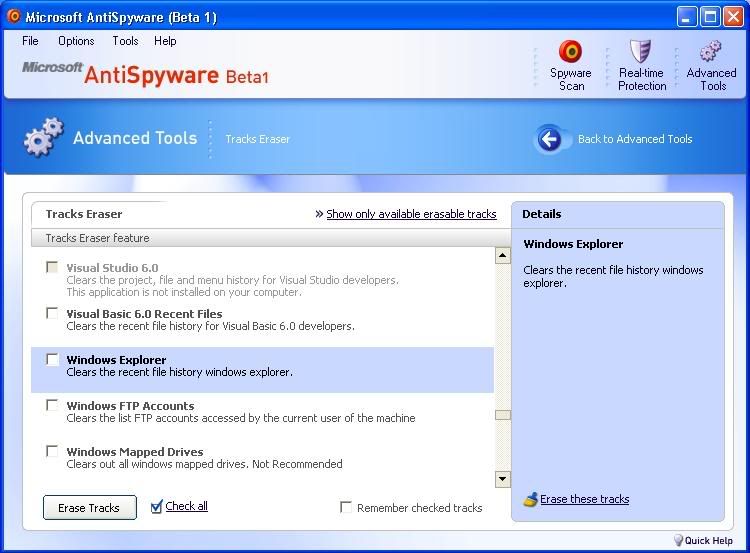This screenshot has width=750, height=553.
Task: Click the list scroll down arrow
Action: point(502,479)
